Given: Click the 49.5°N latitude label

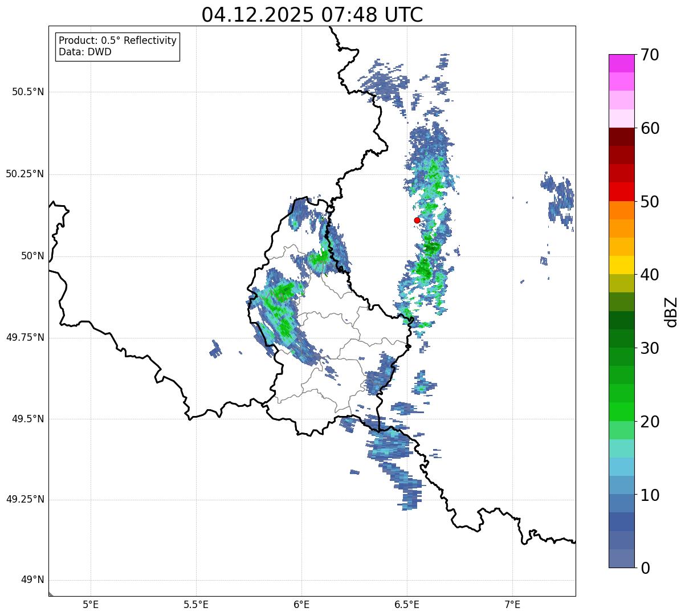Looking at the screenshot, I should coord(28,419).
